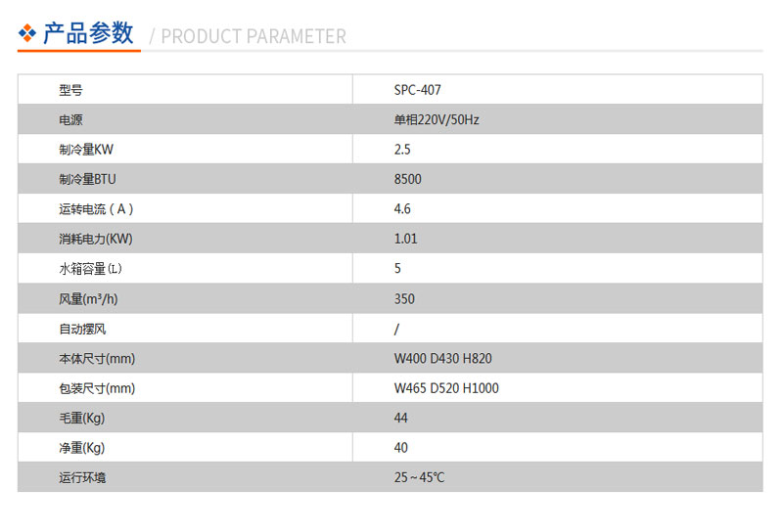The height and width of the screenshot is (532, 783).
Task: Click the W400 D430 H820 dimensions value
Action: point(443,358)
